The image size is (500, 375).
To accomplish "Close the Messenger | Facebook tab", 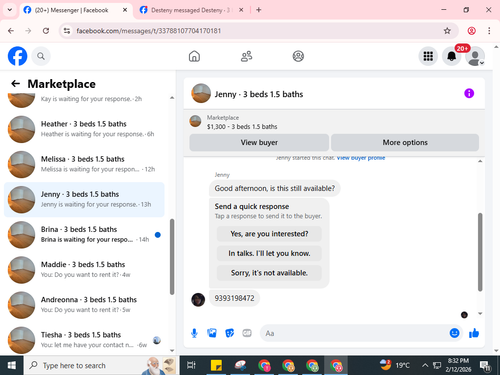I will [125, 10].
